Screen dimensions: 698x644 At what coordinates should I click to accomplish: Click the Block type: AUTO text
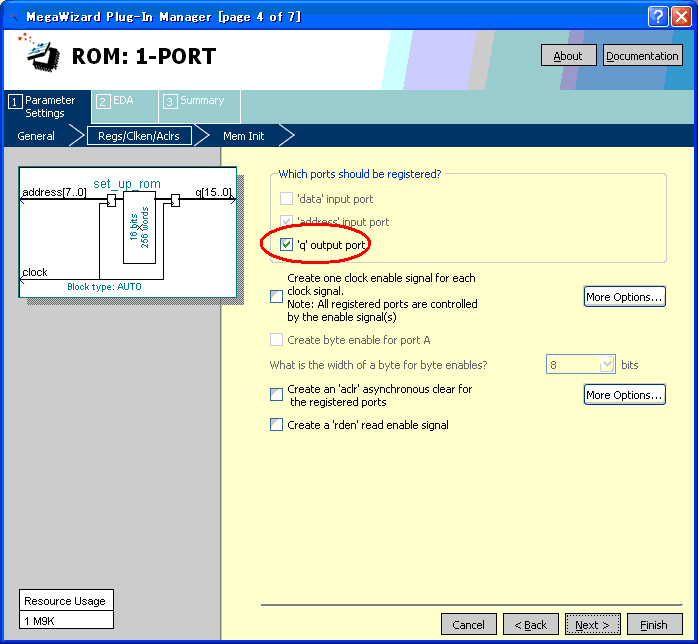click(x=104, y=287)
